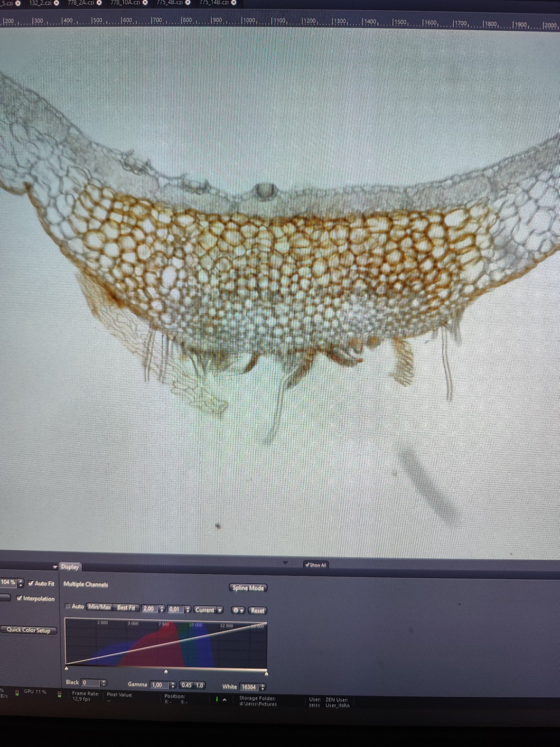Close the 132_2.czi document tab

56,3
